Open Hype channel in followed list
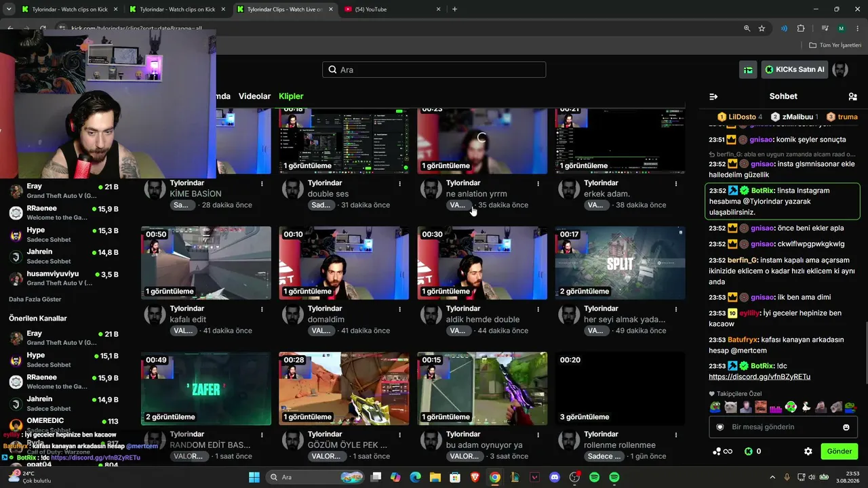The width and height of the screenshot is (868, 488). 64,235
